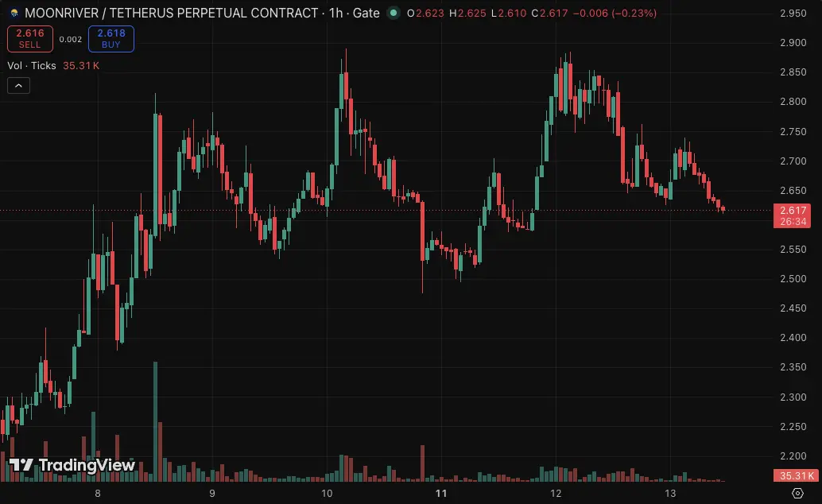Click the date label 12 on time axis
Viewport: 822px width, 504px height.
(556, 493)
